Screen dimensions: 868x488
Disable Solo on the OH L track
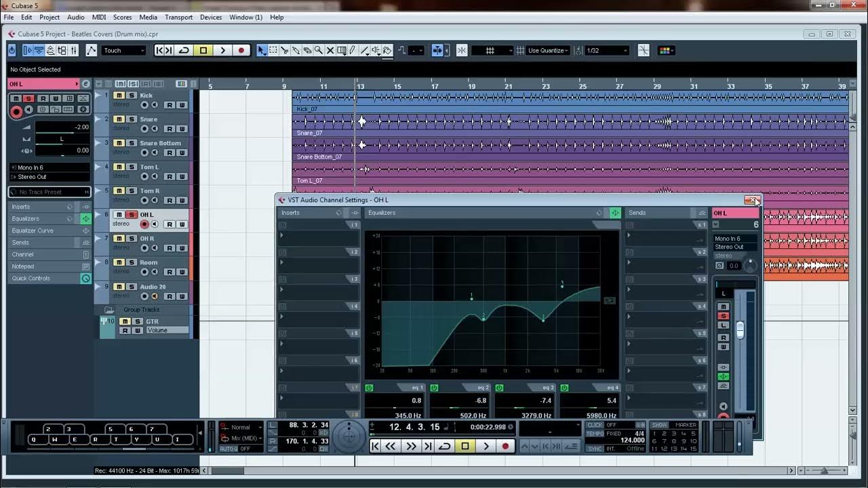click(x=132, y=215)
